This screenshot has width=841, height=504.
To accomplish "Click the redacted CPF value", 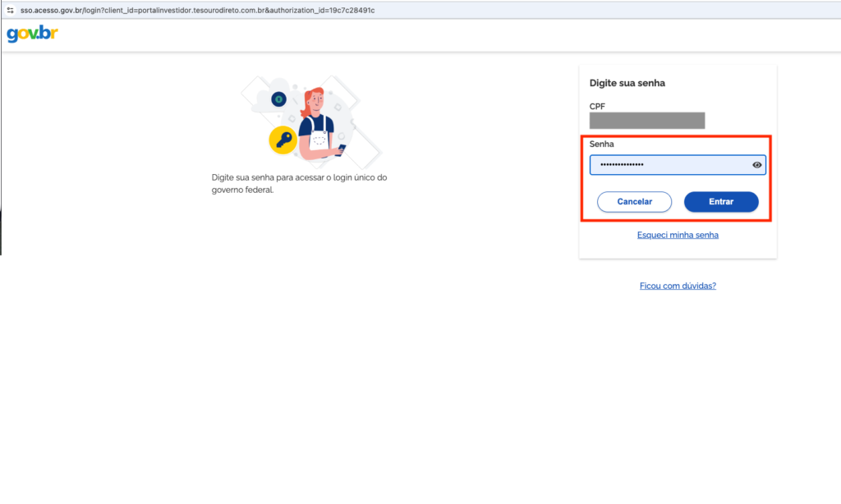I will [x=647, y=121].
